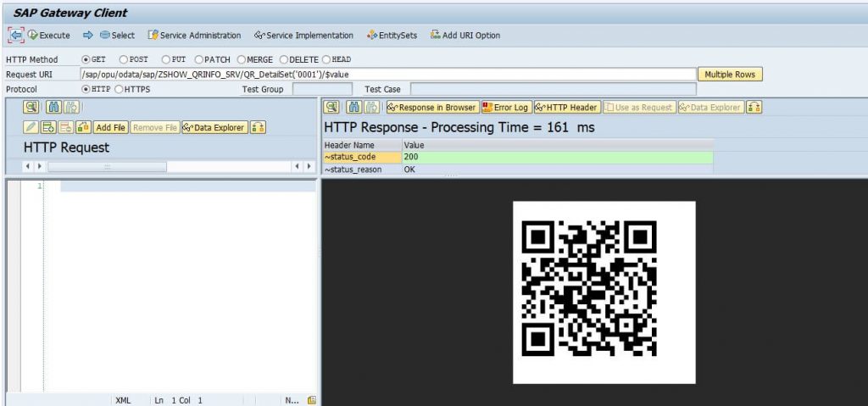
Task: Click Use as Request button
Action: [639, 108]
